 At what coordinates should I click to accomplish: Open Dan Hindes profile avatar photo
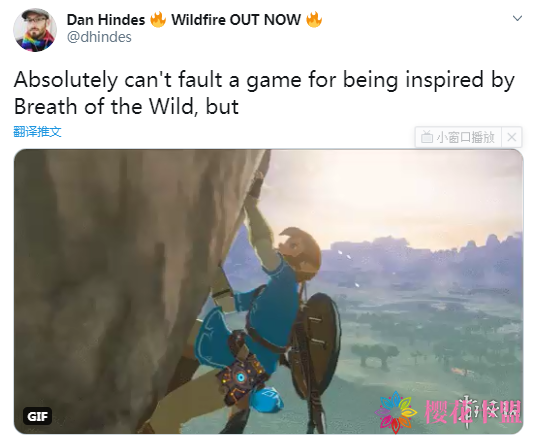pos(35,30)
